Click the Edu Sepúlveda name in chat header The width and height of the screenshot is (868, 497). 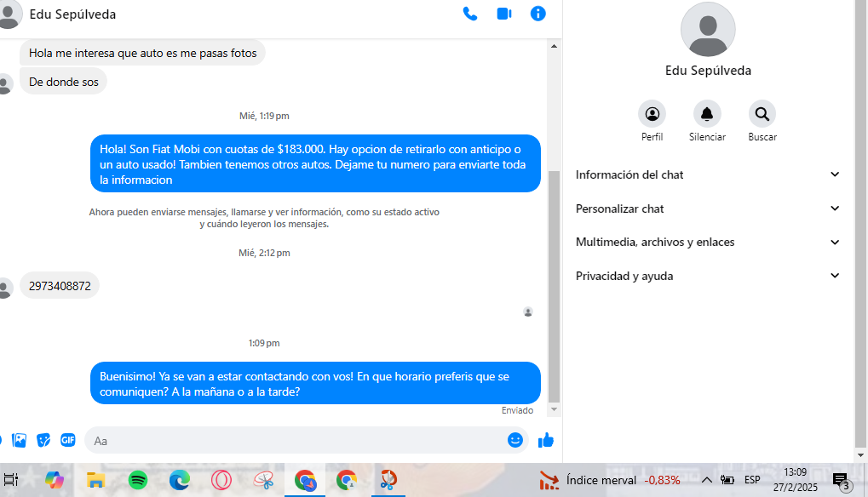click(x=72, y=14)
